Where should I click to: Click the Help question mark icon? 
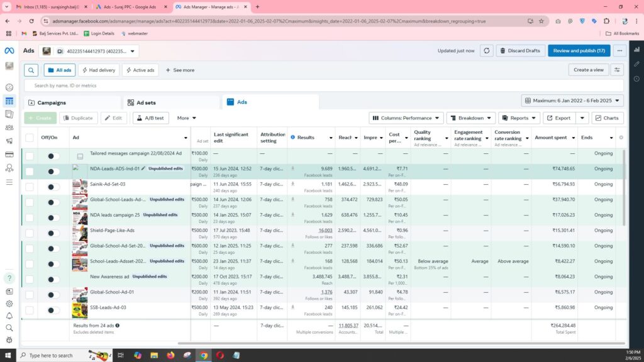coord(9,278)
